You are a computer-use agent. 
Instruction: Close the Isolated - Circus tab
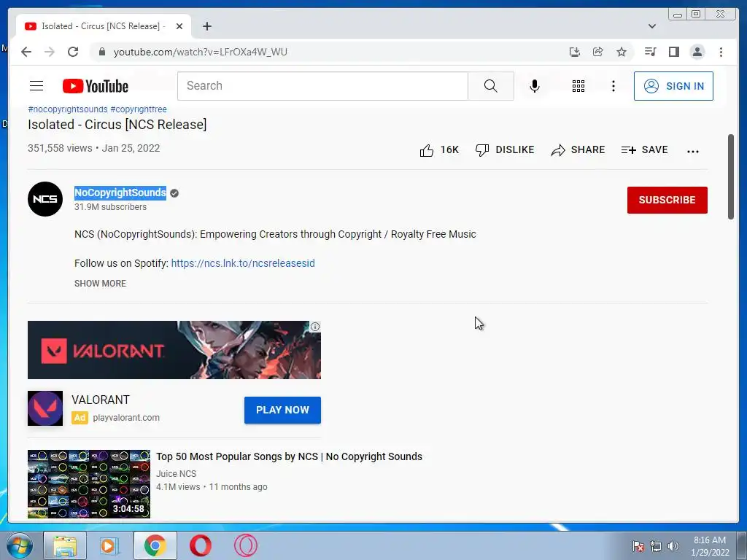pos(179,26)
